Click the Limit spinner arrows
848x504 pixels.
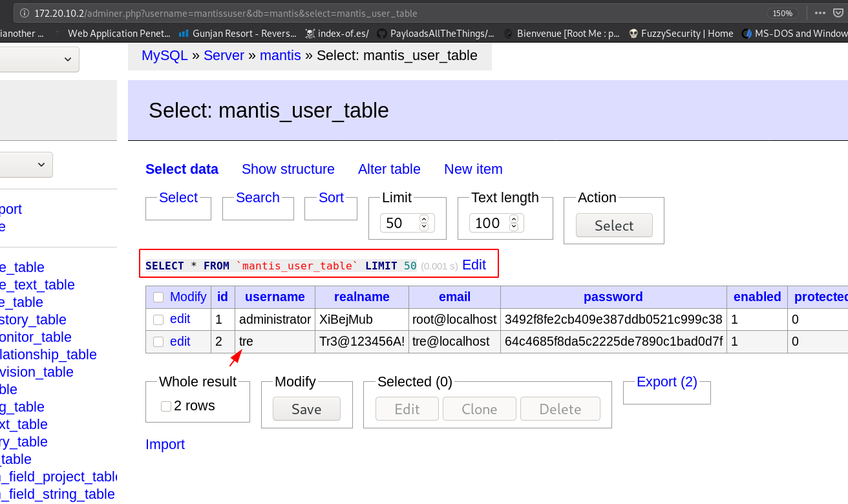point(424,223)
